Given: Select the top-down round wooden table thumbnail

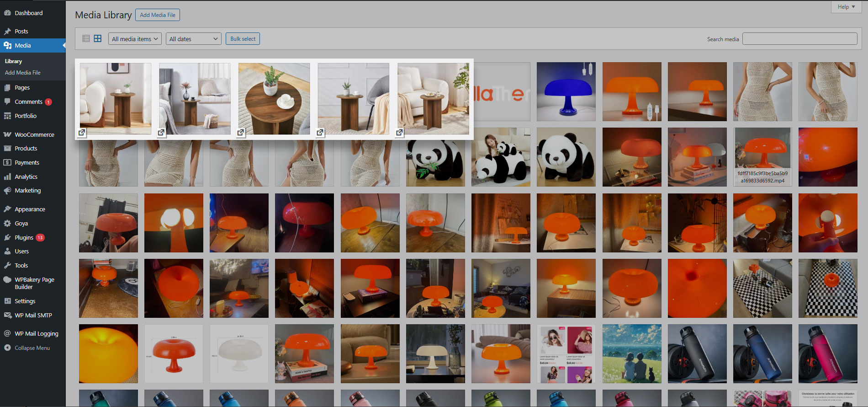Looking at the screenshot, I should [274, 99].
